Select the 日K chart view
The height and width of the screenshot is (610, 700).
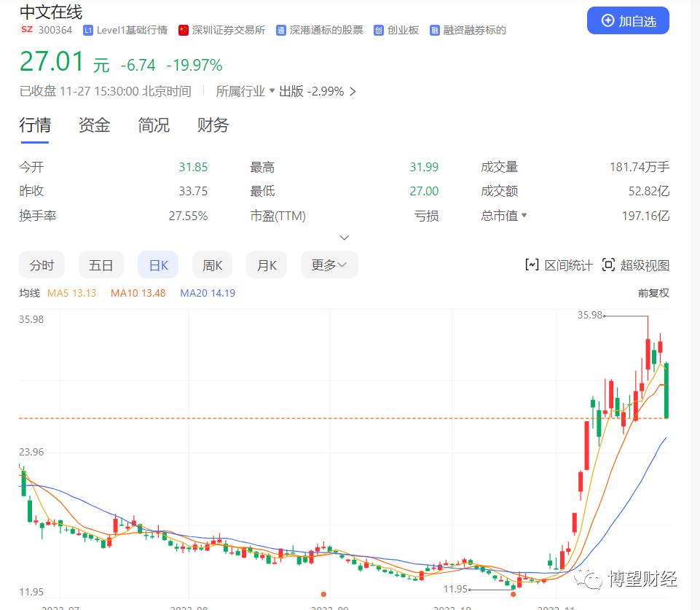(x=158, y=265)
